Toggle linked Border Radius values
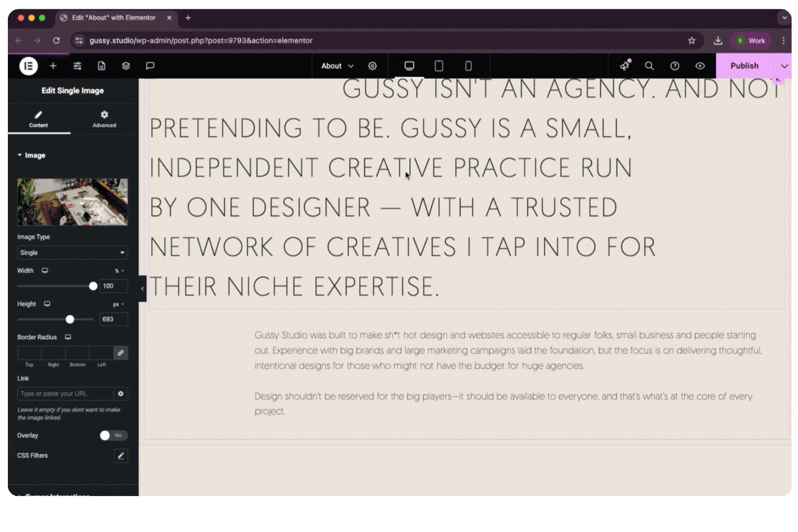The height and width of the screenshot is (532, 798). 121,353
